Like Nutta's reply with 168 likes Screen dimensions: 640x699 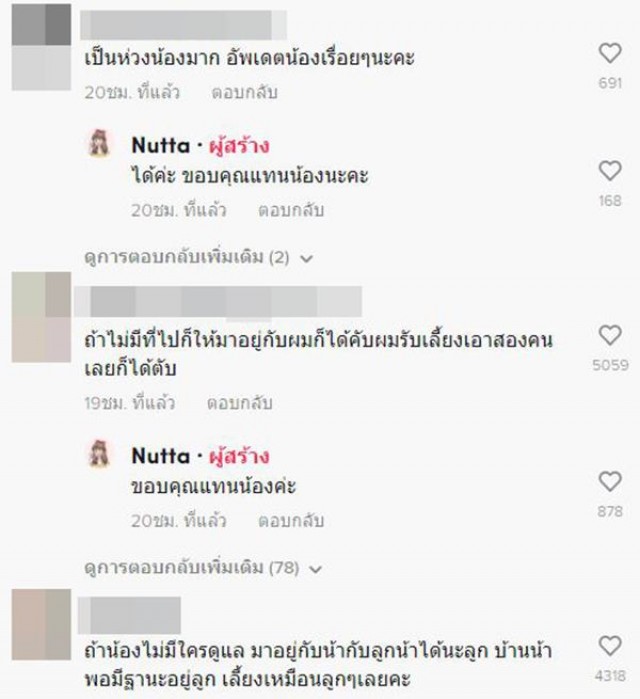tap(610, 171)
